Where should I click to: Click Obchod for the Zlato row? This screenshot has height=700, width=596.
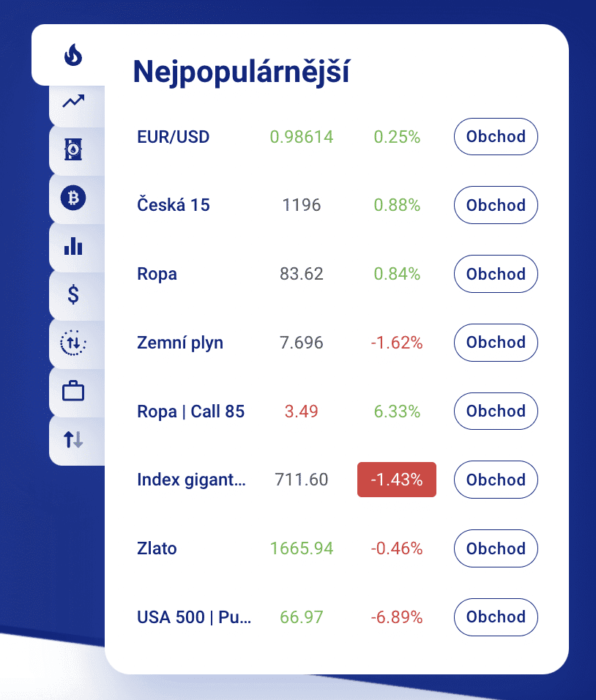[496, 548]
